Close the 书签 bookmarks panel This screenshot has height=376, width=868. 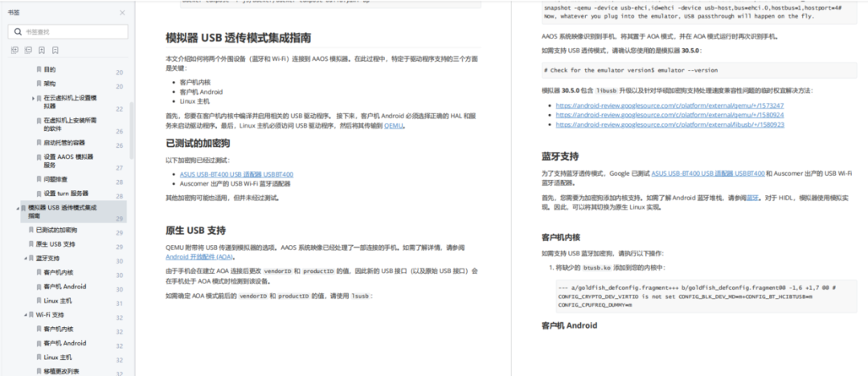[122, 13]
